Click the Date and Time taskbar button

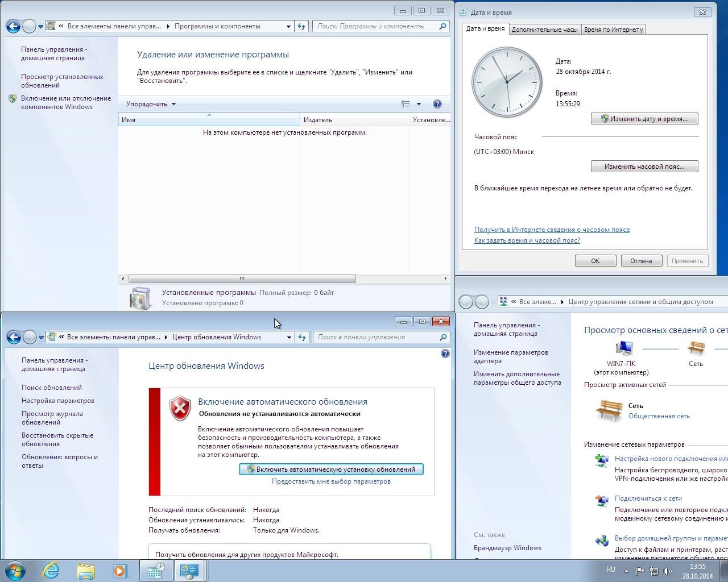coord(156,571)
